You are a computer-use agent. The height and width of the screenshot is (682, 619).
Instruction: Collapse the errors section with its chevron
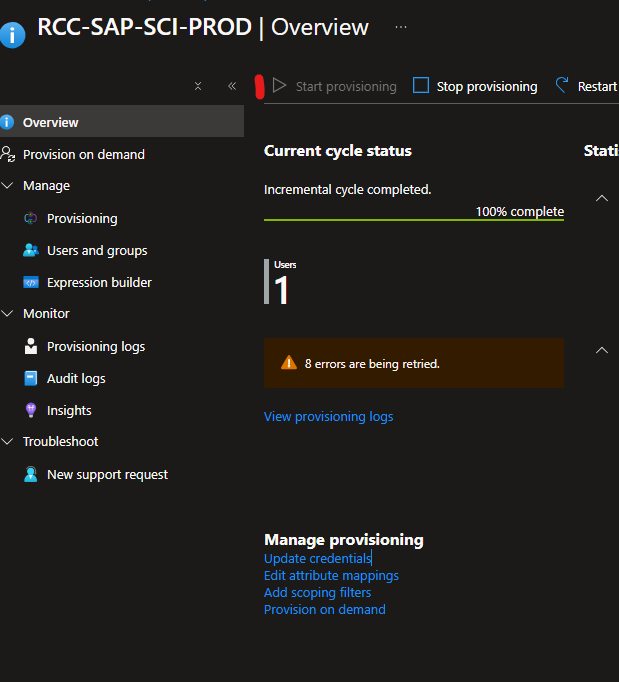602,350
